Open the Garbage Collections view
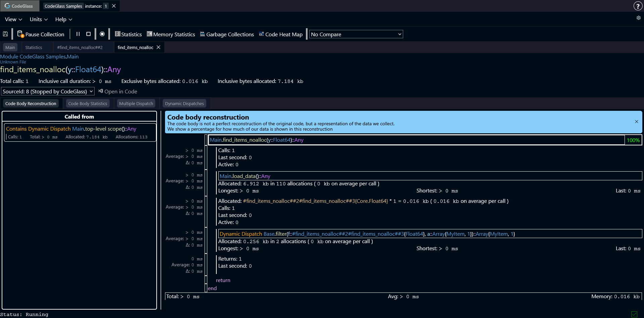This screenshot has height=318, width=644. pos(227,34)
